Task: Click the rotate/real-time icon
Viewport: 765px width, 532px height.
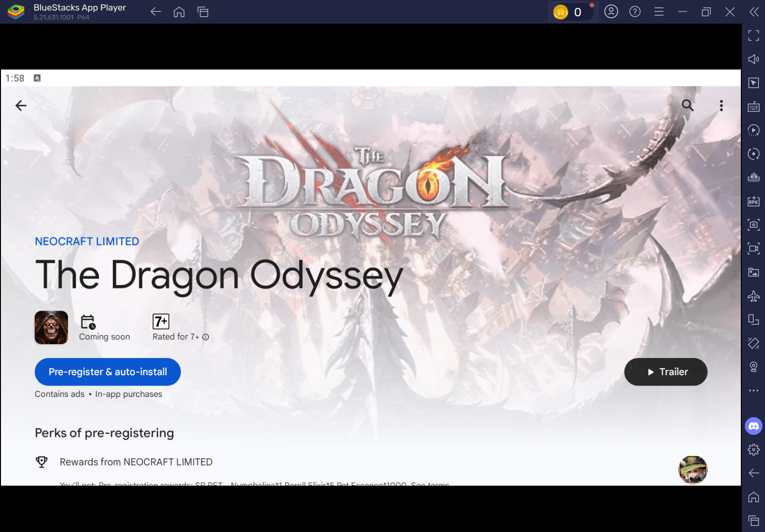Action: point(753,154)
